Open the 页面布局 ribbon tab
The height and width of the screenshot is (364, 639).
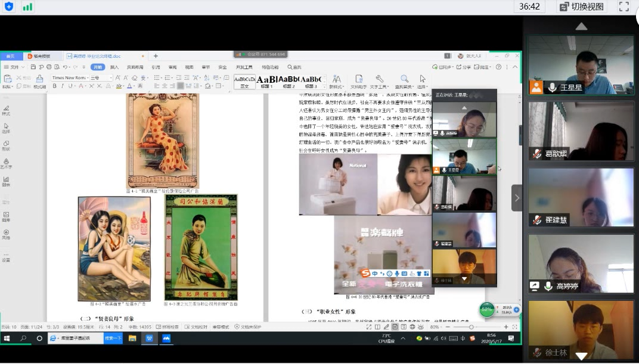pos(135,67)
